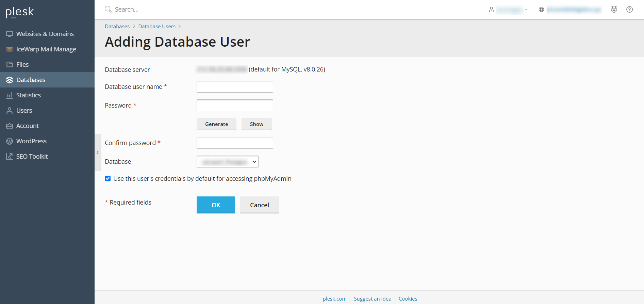Focus the Database user name field
This screenshot has height=304, width=644.
[235, 87]
